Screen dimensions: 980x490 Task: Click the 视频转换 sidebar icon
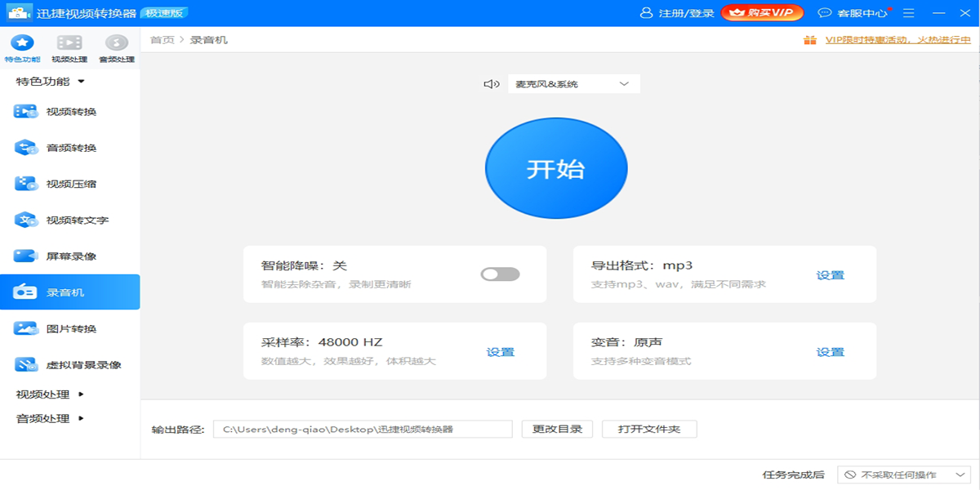[x=26, y=112]
